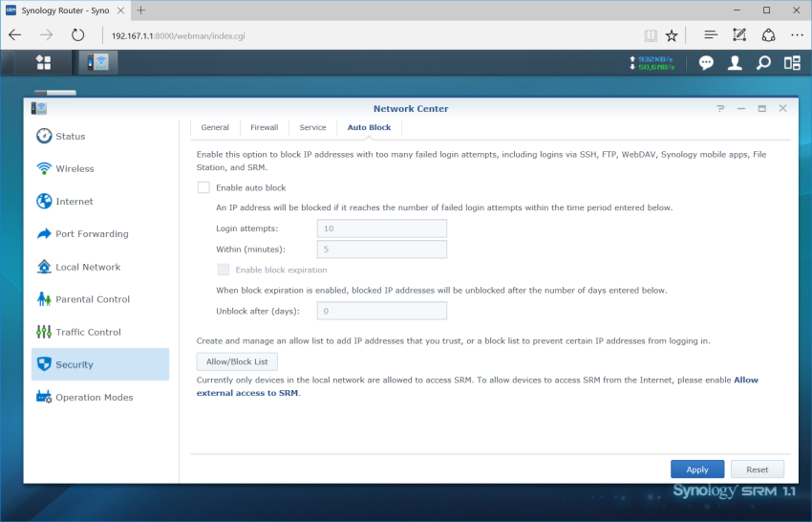Add page to favorites with star icon

tap(672, 35)
